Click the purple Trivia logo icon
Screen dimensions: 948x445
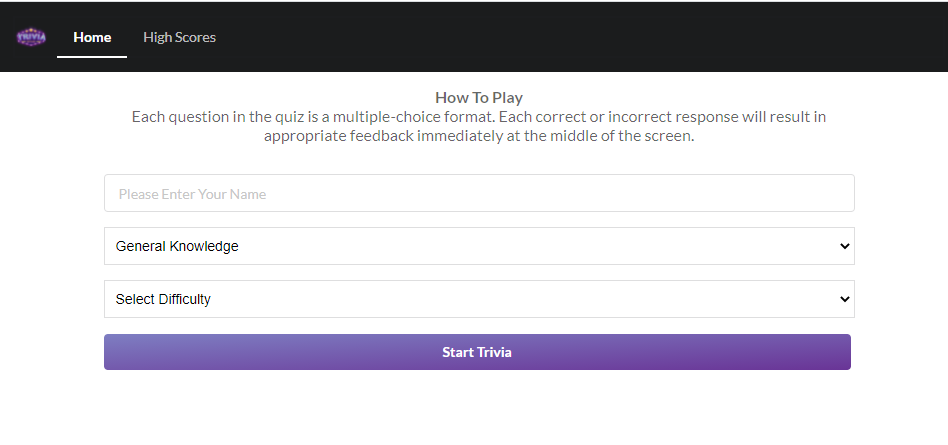pyautogui.click(x=31, y=37)
